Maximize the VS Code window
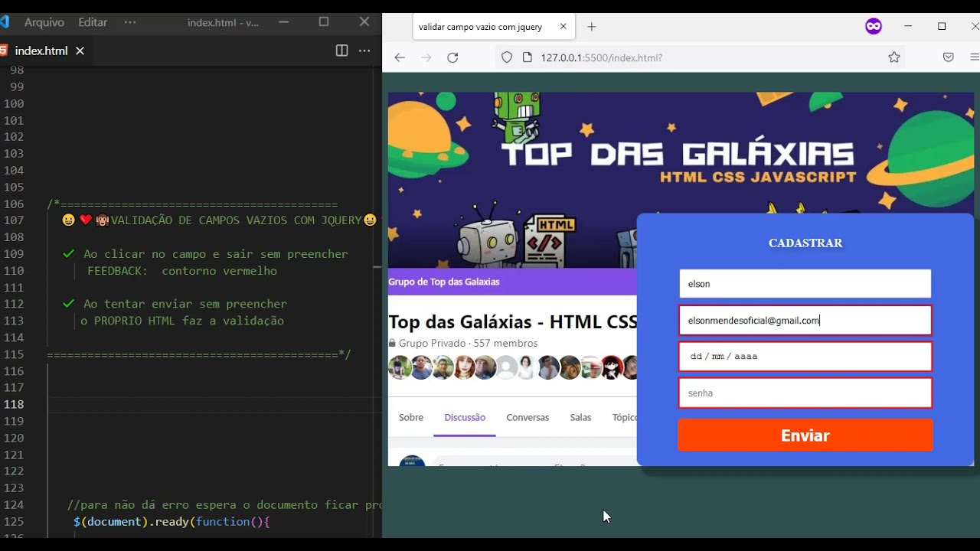Screen dimensions: 980x551 tap(324, 22)
